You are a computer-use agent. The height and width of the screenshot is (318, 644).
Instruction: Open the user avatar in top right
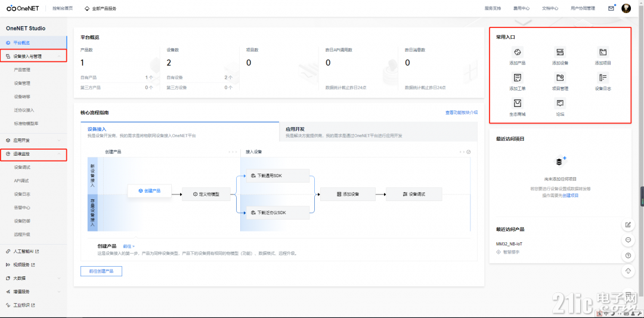(626, 8)
